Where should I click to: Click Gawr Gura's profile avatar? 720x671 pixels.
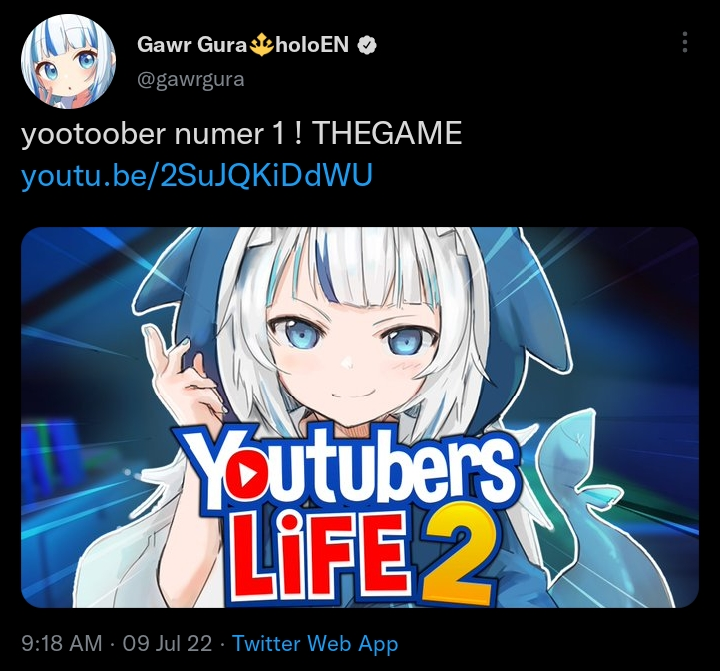click(68, 62)
